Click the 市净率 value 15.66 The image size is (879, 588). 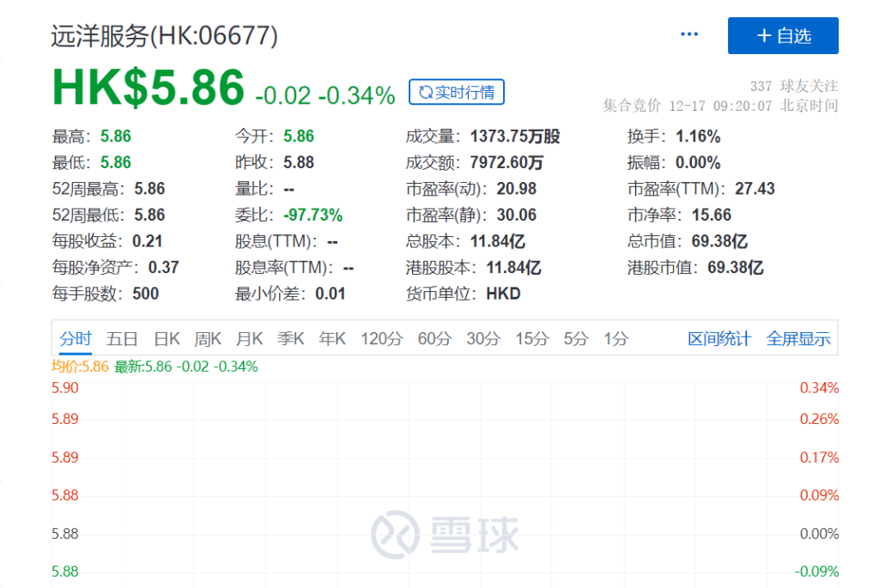coord(712,215)
